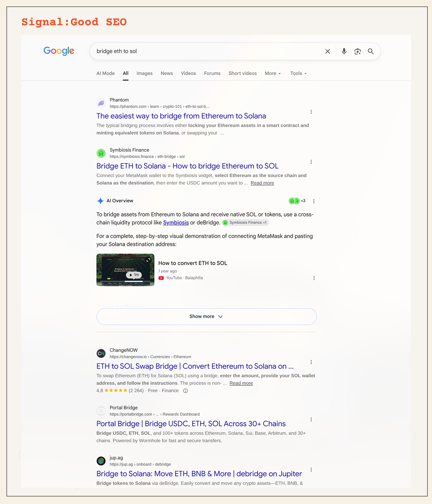Click the Phantom site favicon
This screenshot has width=432, height=504.
pos(101,103)
